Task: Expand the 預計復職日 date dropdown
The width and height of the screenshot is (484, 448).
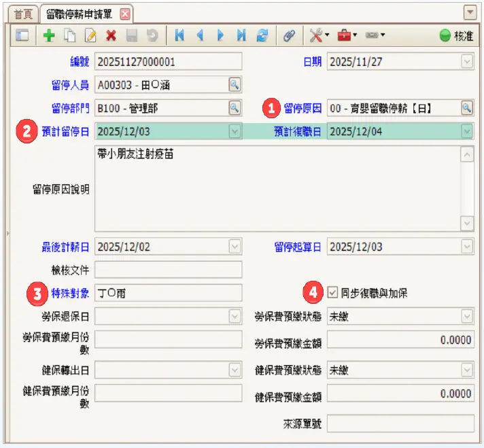Action: 467,131
